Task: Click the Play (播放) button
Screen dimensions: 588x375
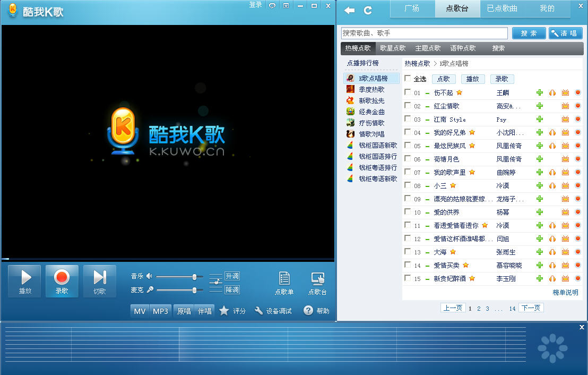Action: (x=24, y=281)
